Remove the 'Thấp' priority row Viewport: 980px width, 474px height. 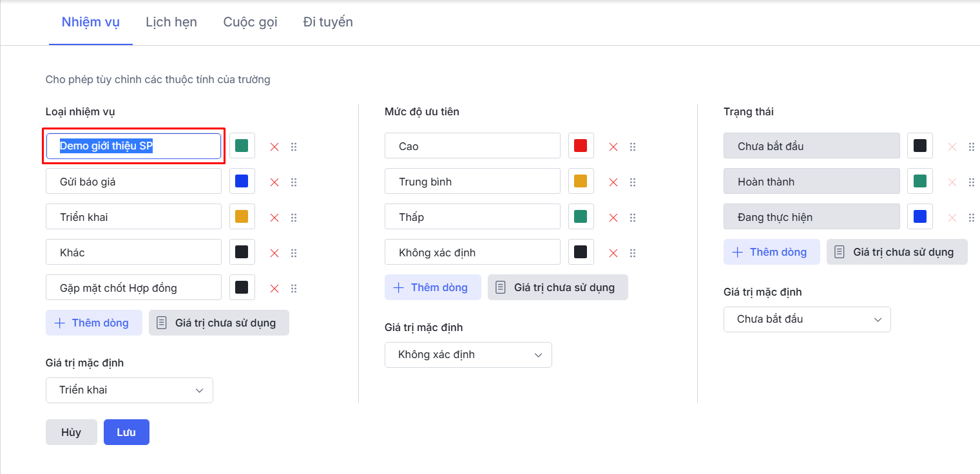(613, 218)
